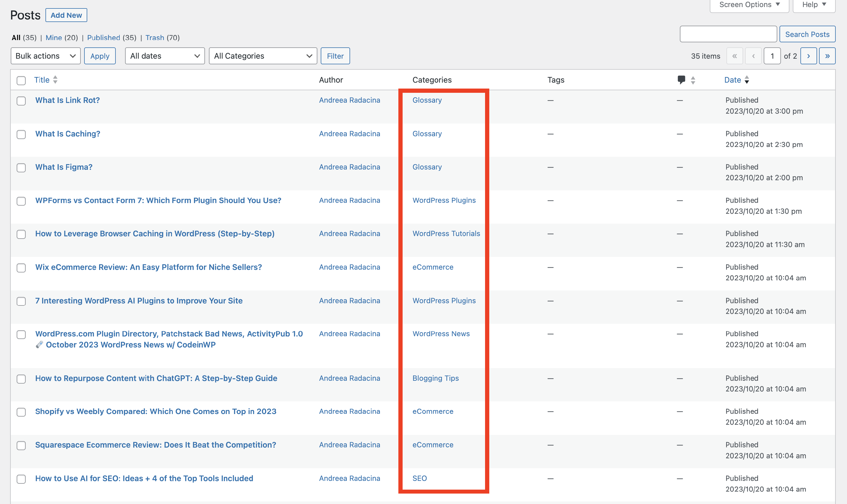
Task: Sort posts by Title arrows
Action: tap(55, 80)
